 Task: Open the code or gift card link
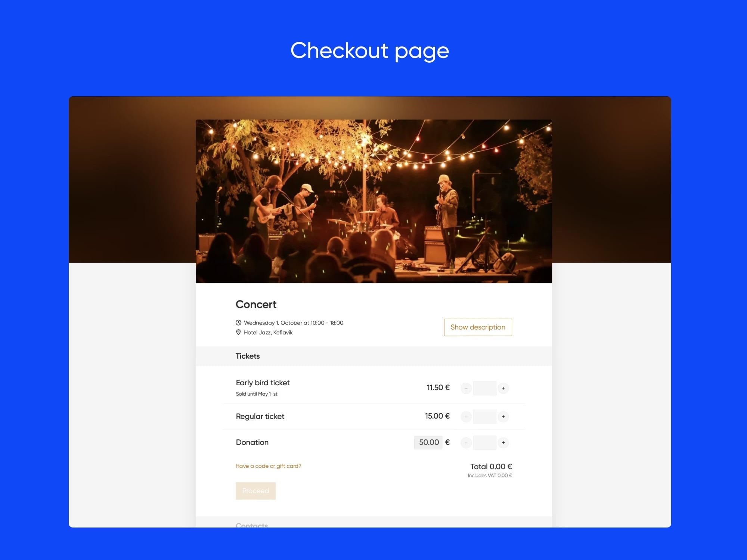pos(268,466)
